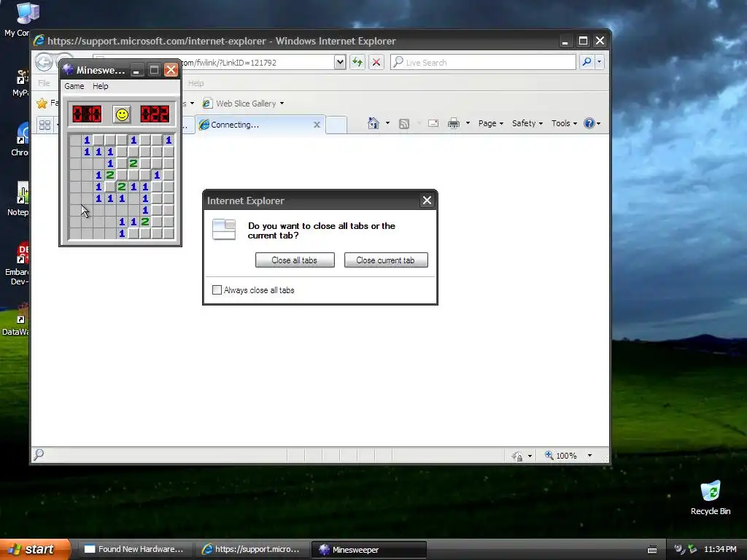Image resolution: width=747 pixels, height=560 pixels.
Task: Click the IE refresh button
Action: [357, 63]
